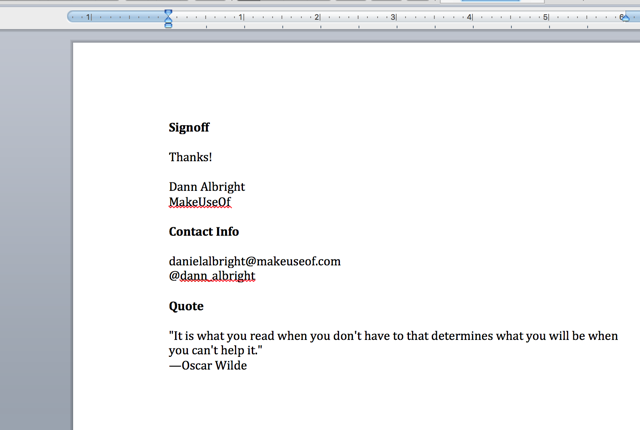This screenshot has height=430, width=640.
Task: Place cursor in the bold 'Signoff' heading
Action: 189,128
